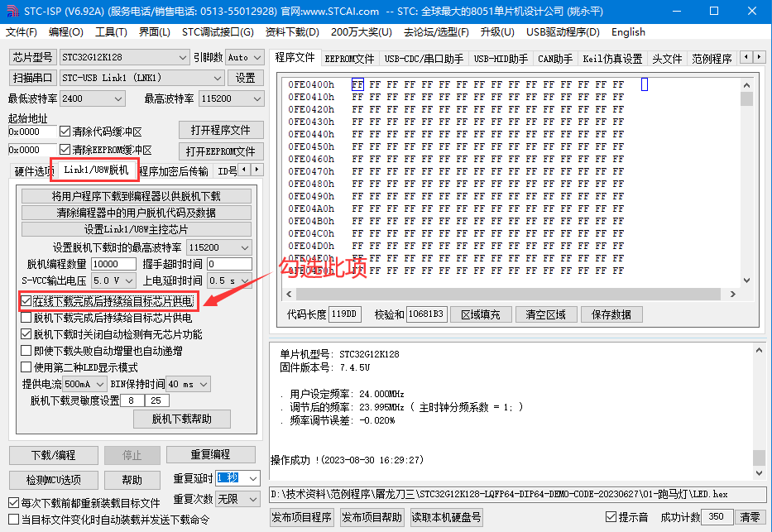The image size is (772, 532).
Task: Click 区域填充 button
Action: (x=480, y=314)
